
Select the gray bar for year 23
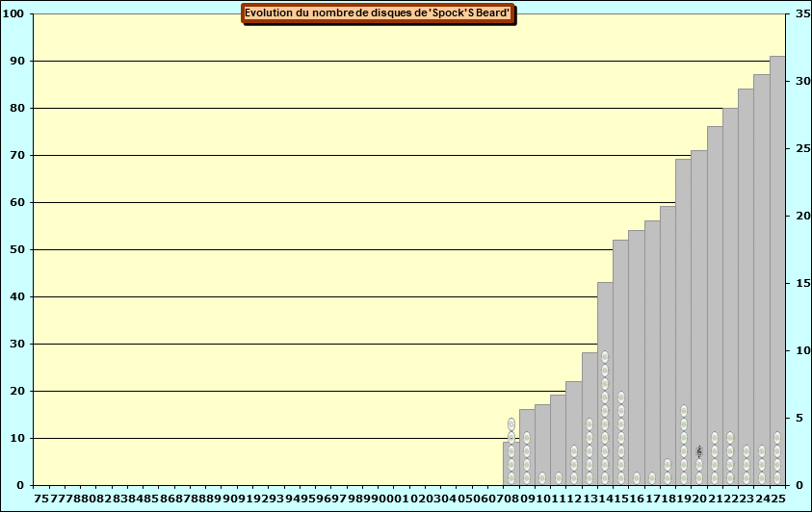(x=747, y=287)
